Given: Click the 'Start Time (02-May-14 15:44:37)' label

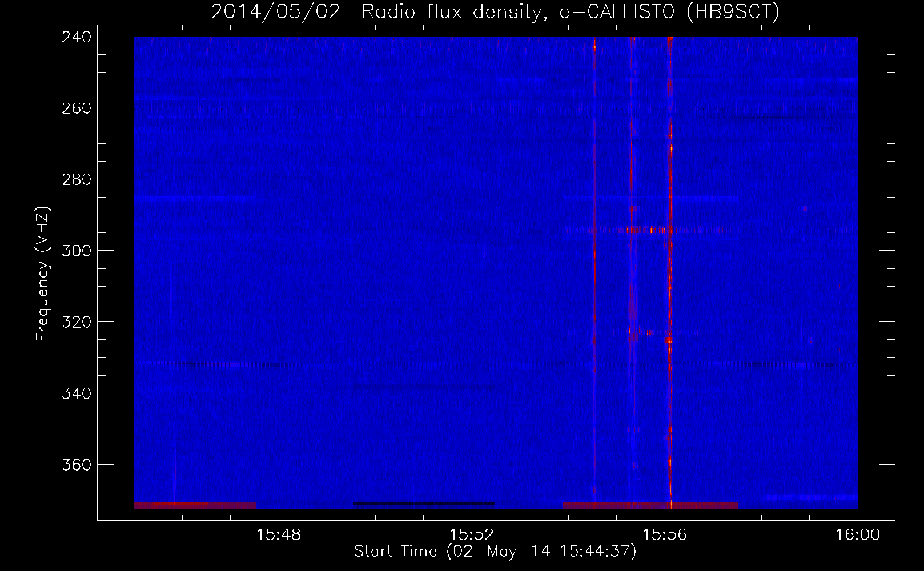Looking at the screenshot, I should (495, 552).
